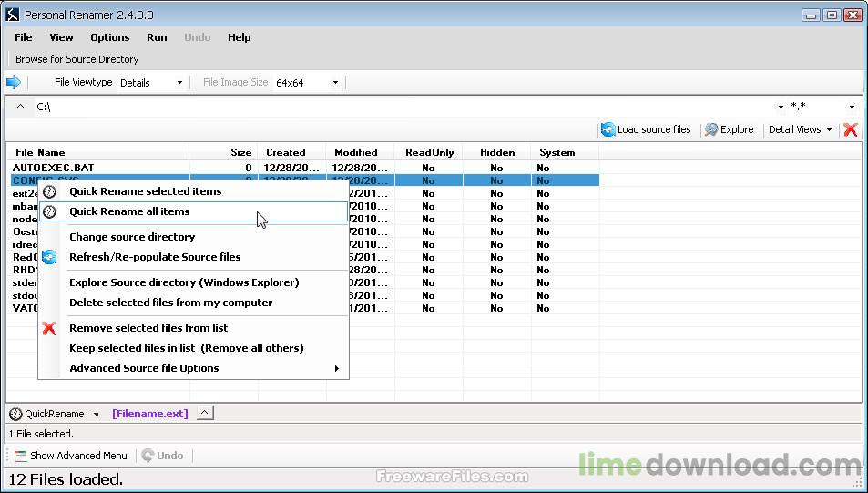Image resolution: width=868 pixels, height=493 pixels.
Task: Open the Options menu
Action: pos(109,37)
